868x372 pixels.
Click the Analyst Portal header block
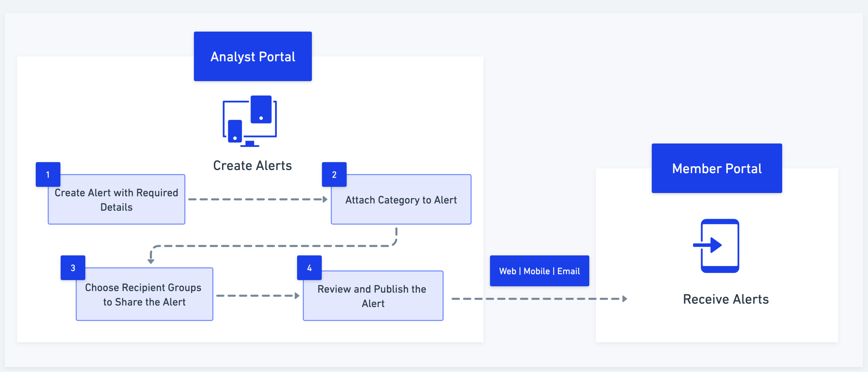(x=253, y=56)
